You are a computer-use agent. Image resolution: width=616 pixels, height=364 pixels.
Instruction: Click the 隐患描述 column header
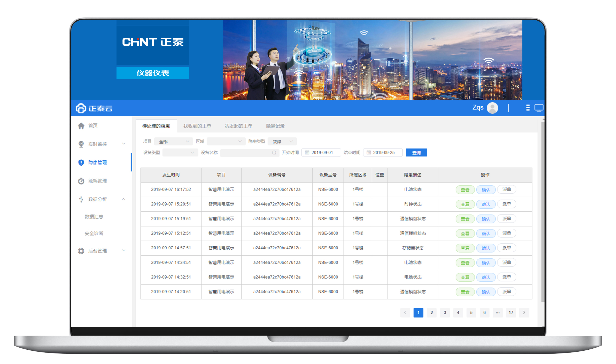413,175
